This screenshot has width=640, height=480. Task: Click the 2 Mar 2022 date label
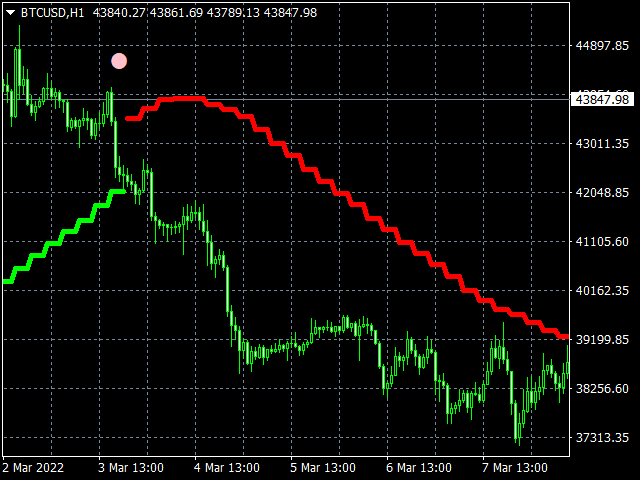pyautogui.click(x=33, y=467)
